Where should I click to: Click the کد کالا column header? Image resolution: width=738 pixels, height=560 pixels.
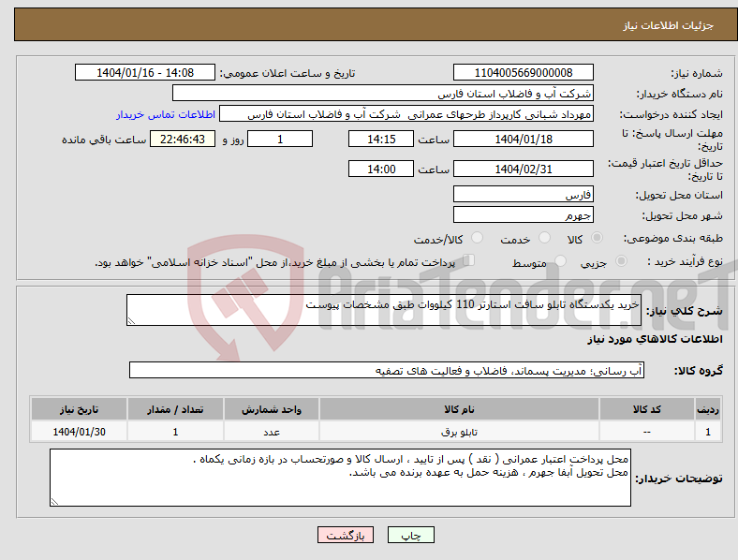coord(647,409)
